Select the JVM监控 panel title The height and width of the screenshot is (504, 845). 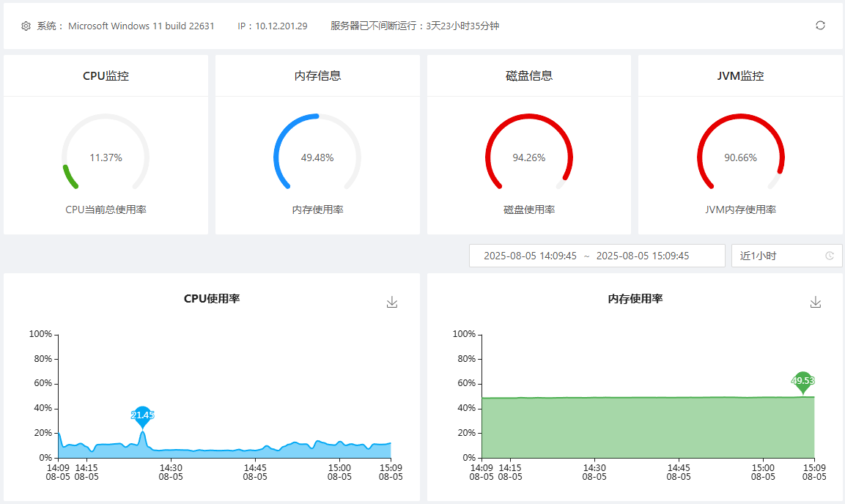740,75
